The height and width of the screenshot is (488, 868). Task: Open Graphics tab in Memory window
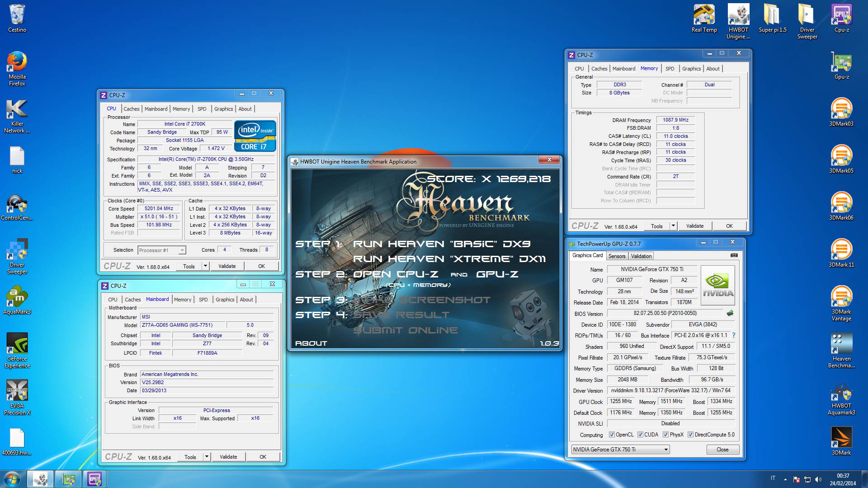[691, 69]
